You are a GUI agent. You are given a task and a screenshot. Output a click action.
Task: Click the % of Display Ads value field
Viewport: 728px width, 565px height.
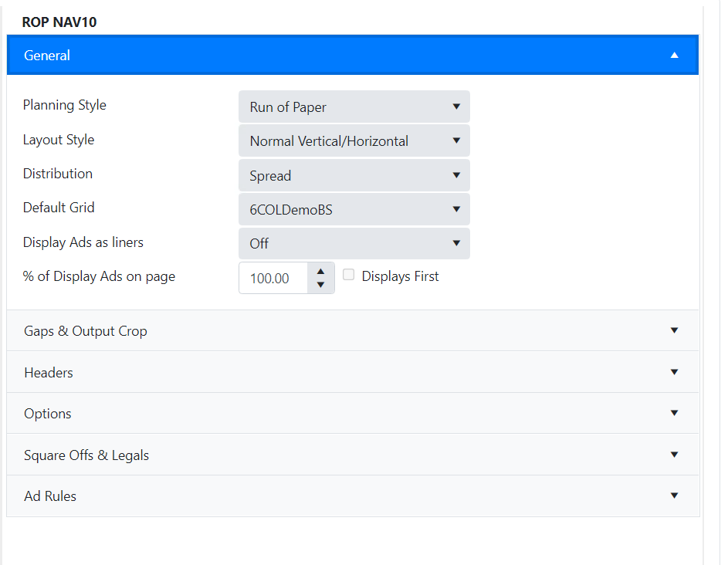[273, 279]
